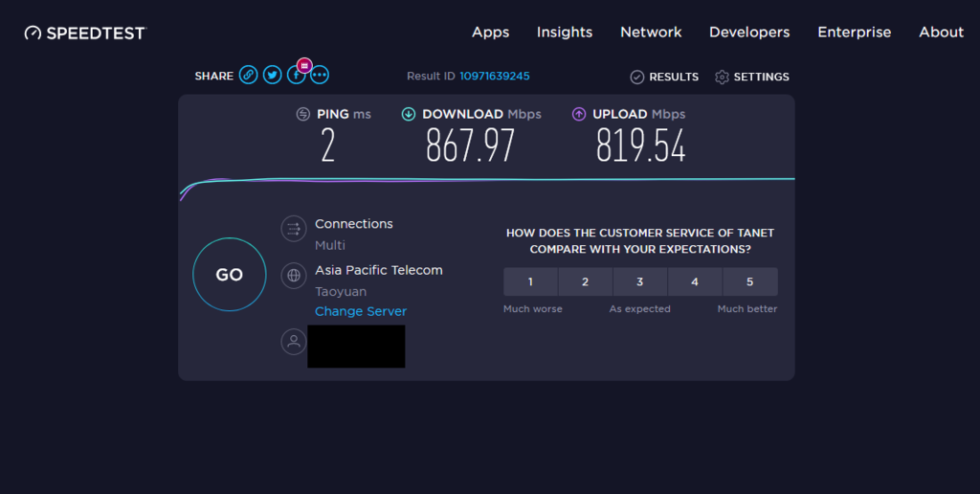Viewport: 980px width, 494px height.
Task: Click the download arrow icon
Action: point(408,114)
